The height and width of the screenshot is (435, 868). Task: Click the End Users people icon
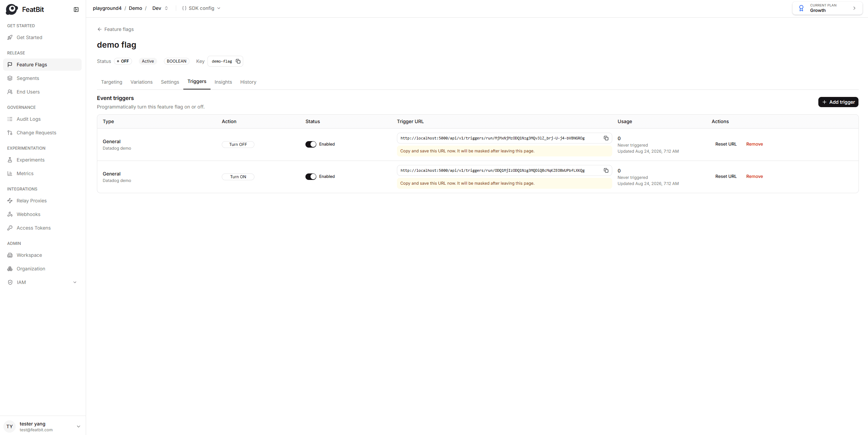[10, 92]
